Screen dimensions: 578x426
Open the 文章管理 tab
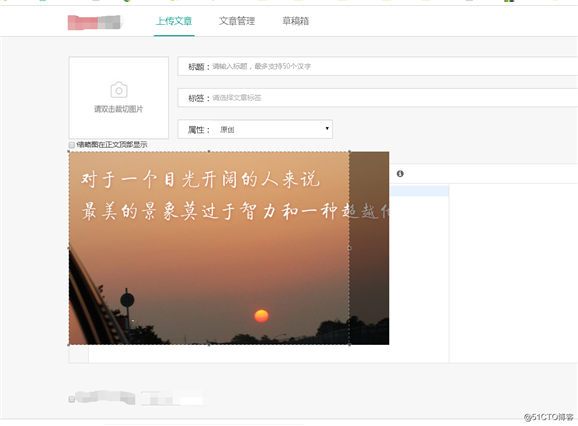tap(237, 21)
